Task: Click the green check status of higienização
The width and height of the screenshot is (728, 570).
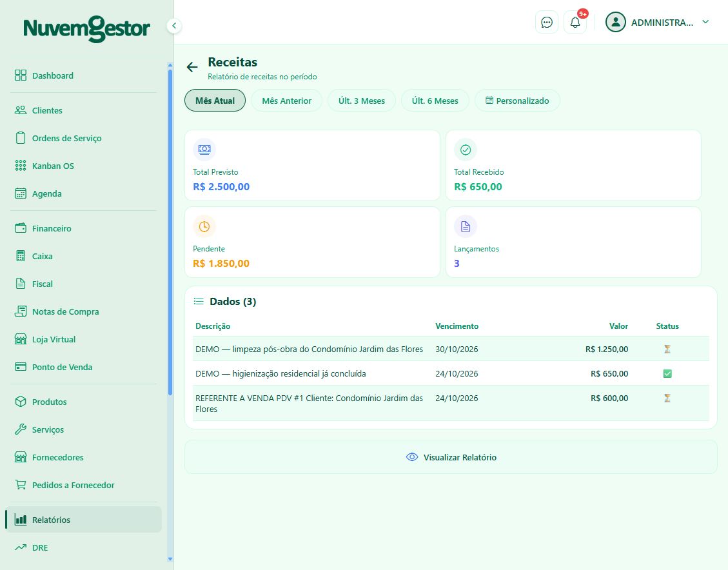Action: click(667, 373)
